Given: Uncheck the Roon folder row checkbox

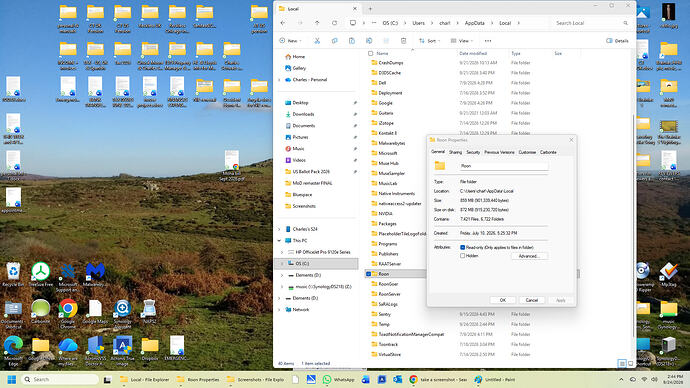Looking at the screenshot, I should [368, 274].
